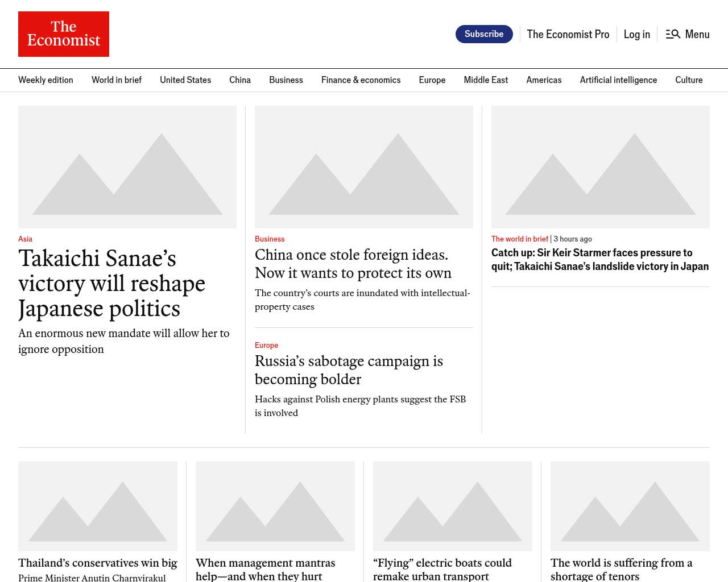Screen dimensions: 728x582
Task: Click Log in
Action: click(636, 34)
